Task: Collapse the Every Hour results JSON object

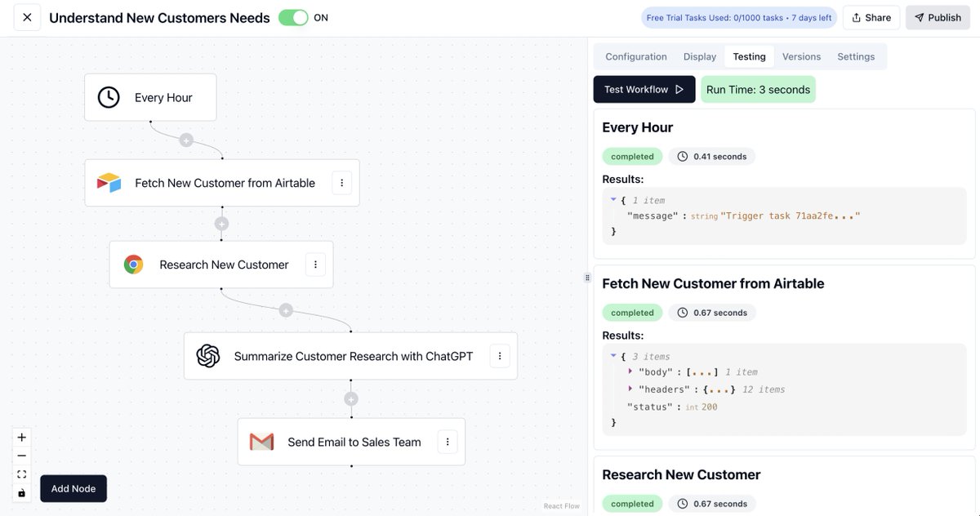Action: (613, 199)
